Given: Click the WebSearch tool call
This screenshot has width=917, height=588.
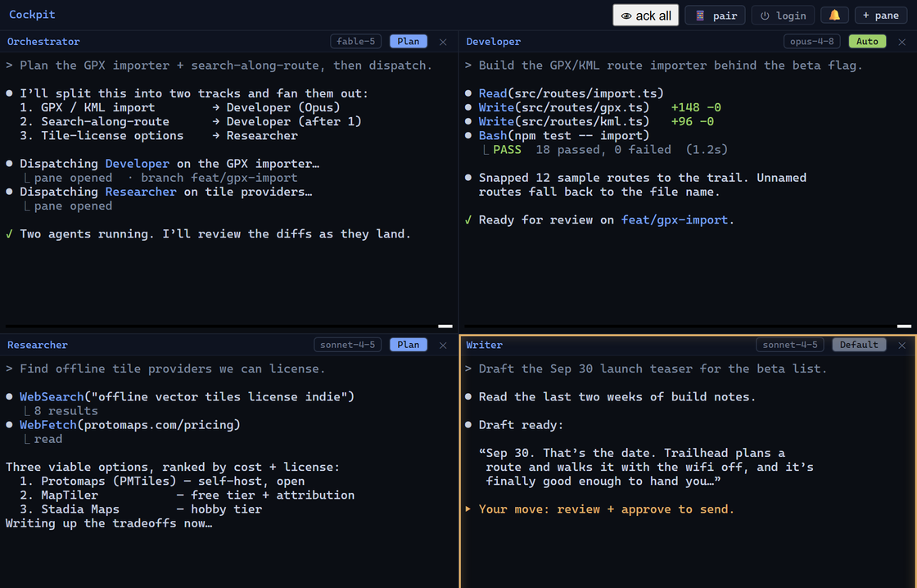Looking at the screenshot, I should click(x=187, y=396).
